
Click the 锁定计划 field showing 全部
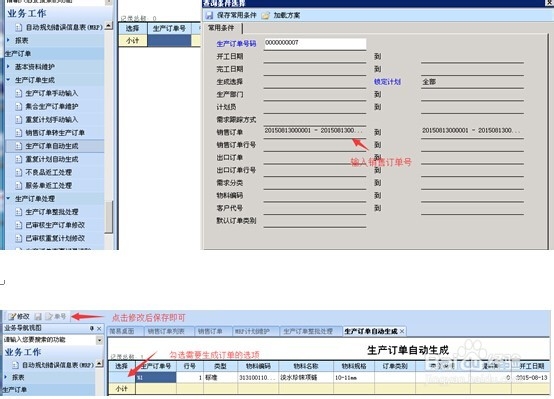pos(472,82)
